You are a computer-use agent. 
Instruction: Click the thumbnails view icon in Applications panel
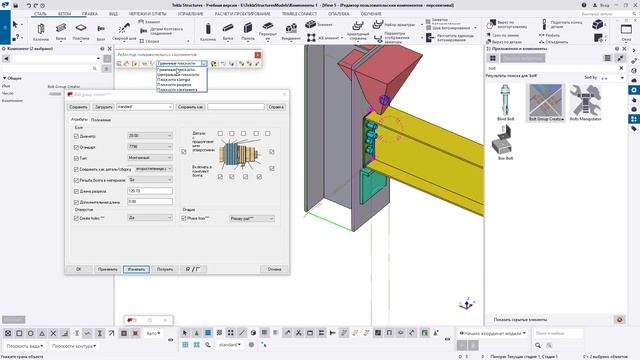click(493, 58)
